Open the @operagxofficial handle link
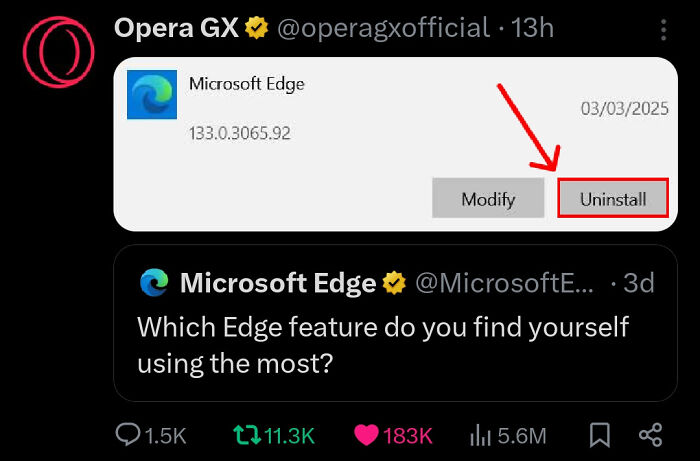This screenshot has height=461, width=700. 383,29
